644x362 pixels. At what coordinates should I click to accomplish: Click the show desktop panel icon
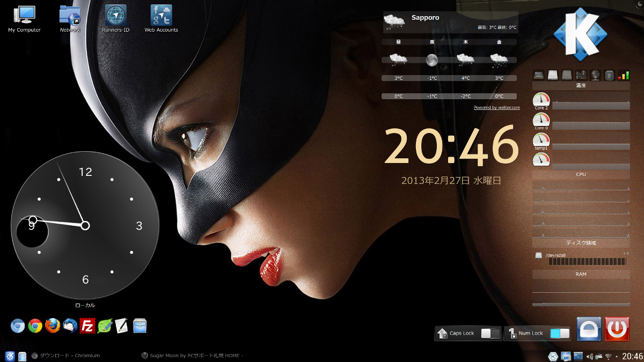[x=23, y=356]
